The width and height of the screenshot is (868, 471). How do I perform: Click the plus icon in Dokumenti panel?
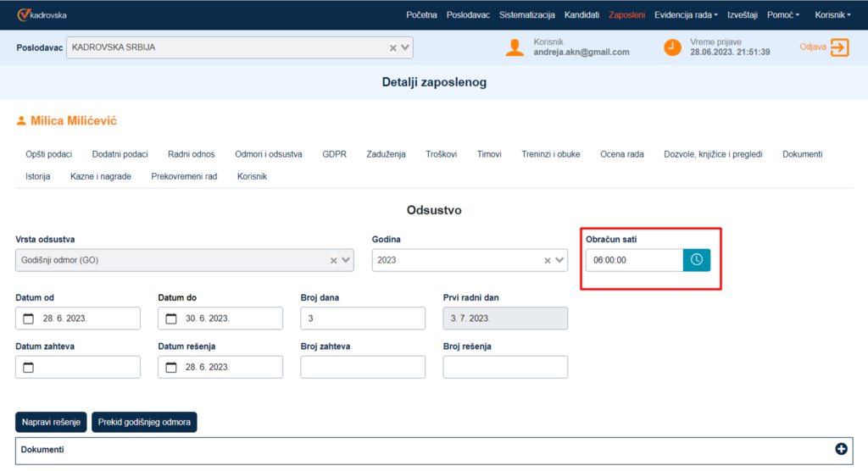(841, 449)
